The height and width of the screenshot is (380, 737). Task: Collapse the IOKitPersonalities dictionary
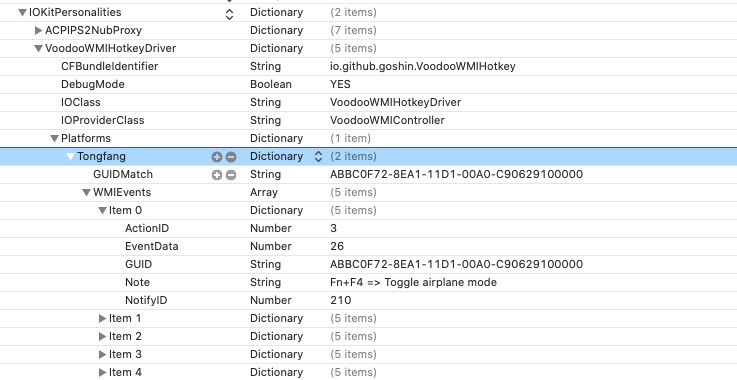coord(22,13)
